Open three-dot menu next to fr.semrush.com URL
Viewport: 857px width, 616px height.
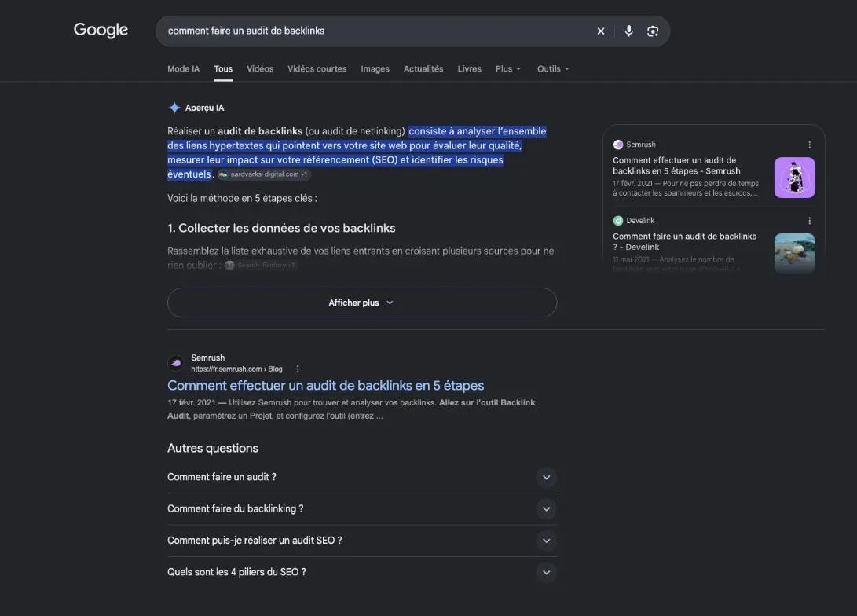(298, 369)
